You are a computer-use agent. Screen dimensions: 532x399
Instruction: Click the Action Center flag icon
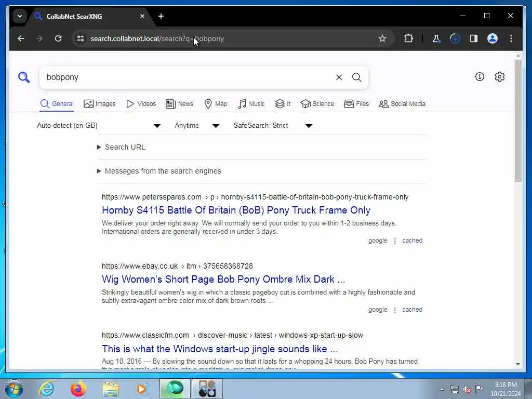coord(478,389)
